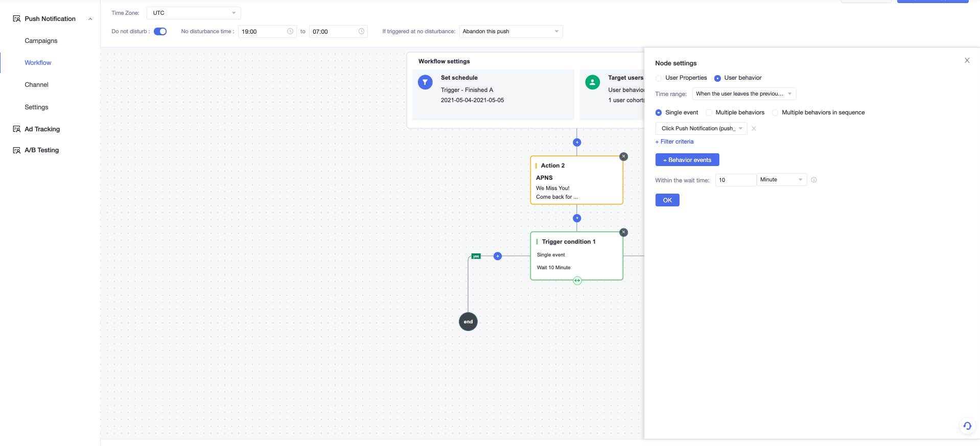Click the yes branch label
This screenshot has width=980, height=446.
coord(476,256)
